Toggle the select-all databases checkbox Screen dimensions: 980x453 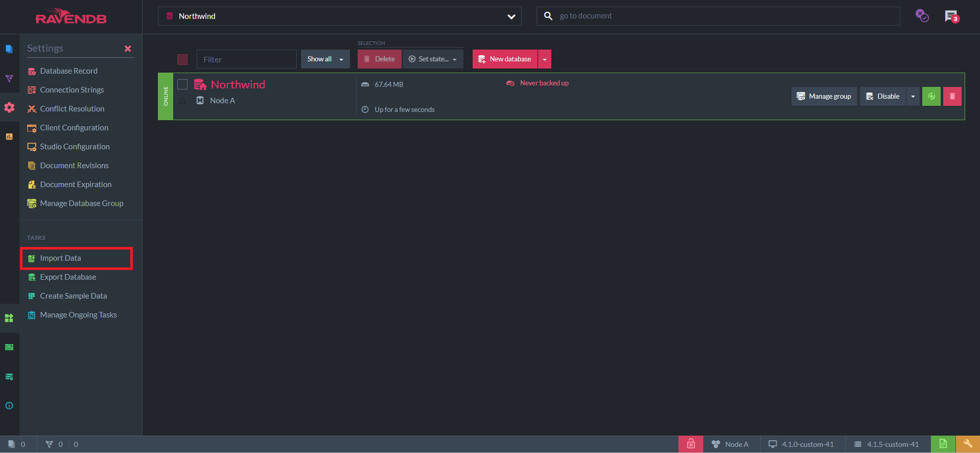tap(182, 59)
